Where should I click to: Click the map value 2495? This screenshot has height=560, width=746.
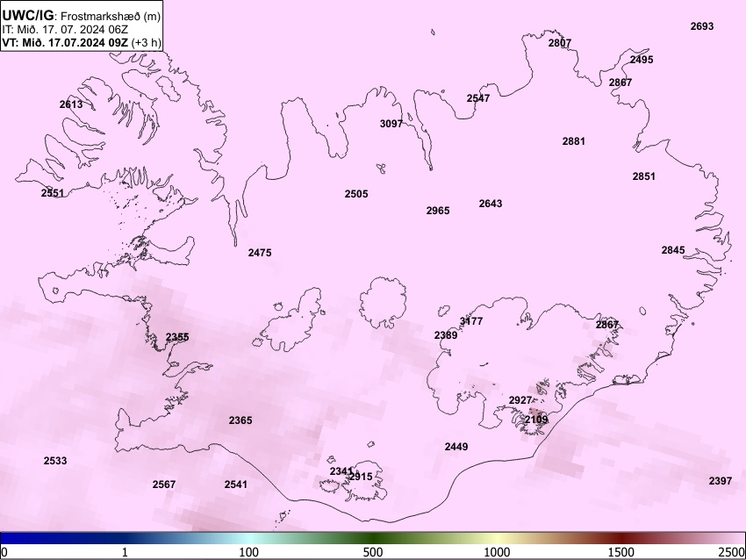click(x=642, y=60)
